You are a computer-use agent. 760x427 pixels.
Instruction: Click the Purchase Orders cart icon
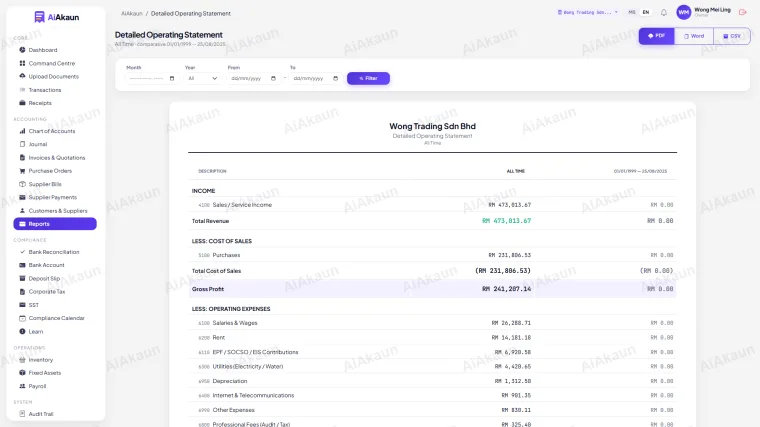pyautogui.click(x=22, y=171)
